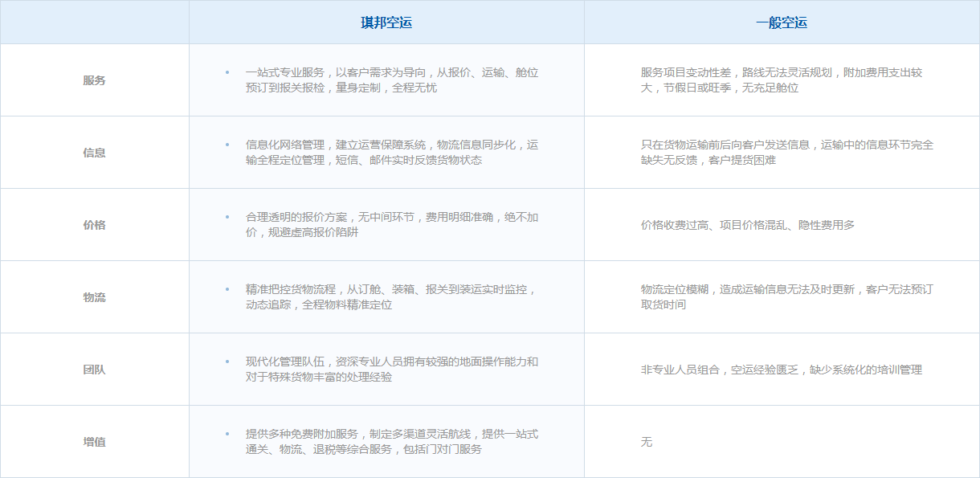Click text starting 非专业人员组合
Image resolution: width=980 pixels, height=478 pixels.
[782, 370]
